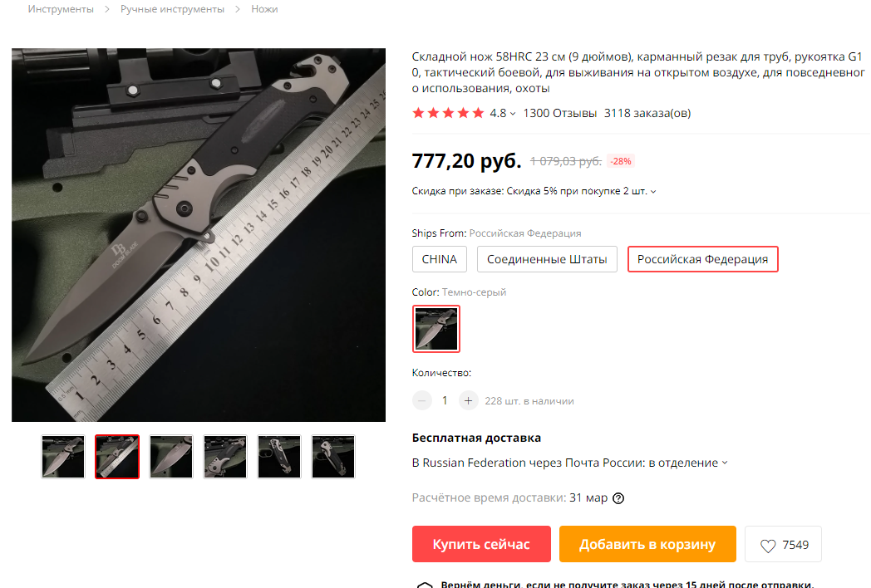Viewport: 871px width, 588px height.
Task: Select the last knife thumbnail in gallery
Action: 332,457
